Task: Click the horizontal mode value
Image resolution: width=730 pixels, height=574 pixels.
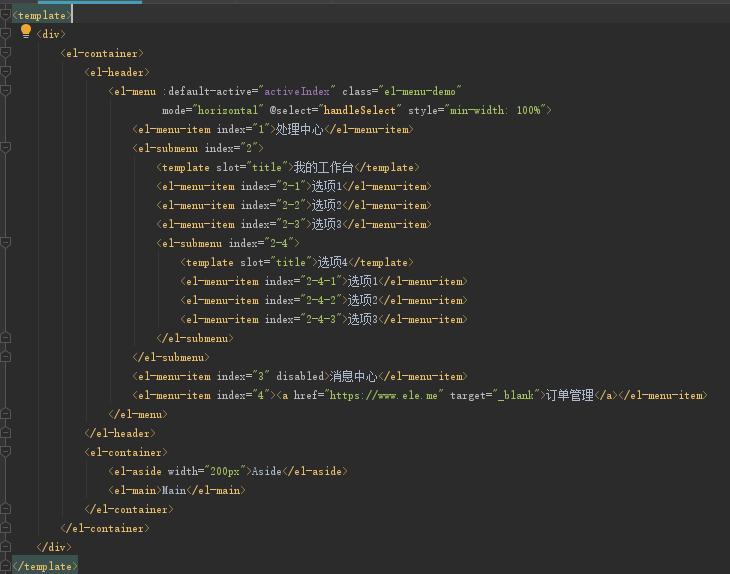Action: click(228, 110)
